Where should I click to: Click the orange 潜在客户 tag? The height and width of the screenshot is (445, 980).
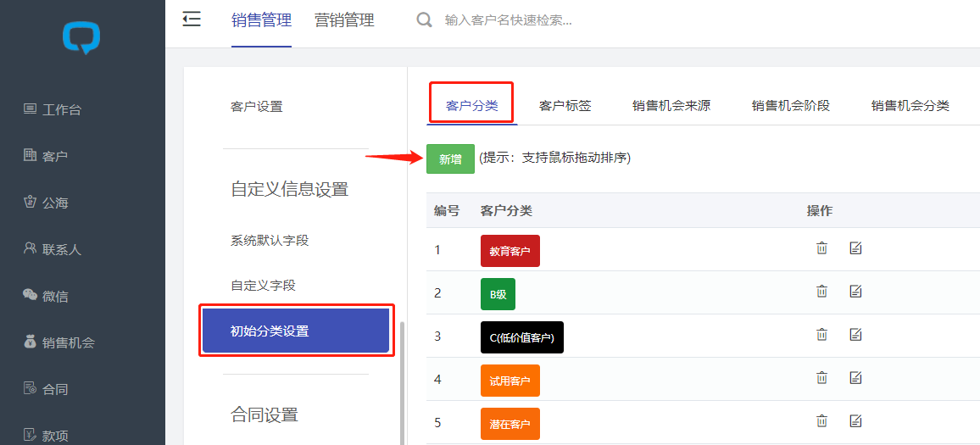click(x=510, y=424)
